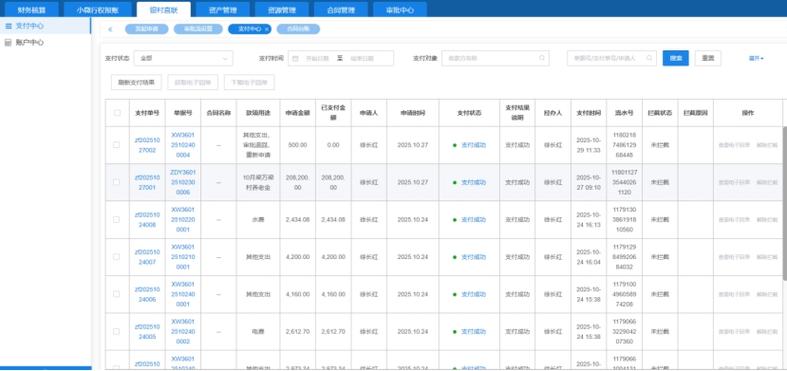Viewport: 787px width, 371px height.
Task: Click the 支付状态 column header
Action: 469,113
